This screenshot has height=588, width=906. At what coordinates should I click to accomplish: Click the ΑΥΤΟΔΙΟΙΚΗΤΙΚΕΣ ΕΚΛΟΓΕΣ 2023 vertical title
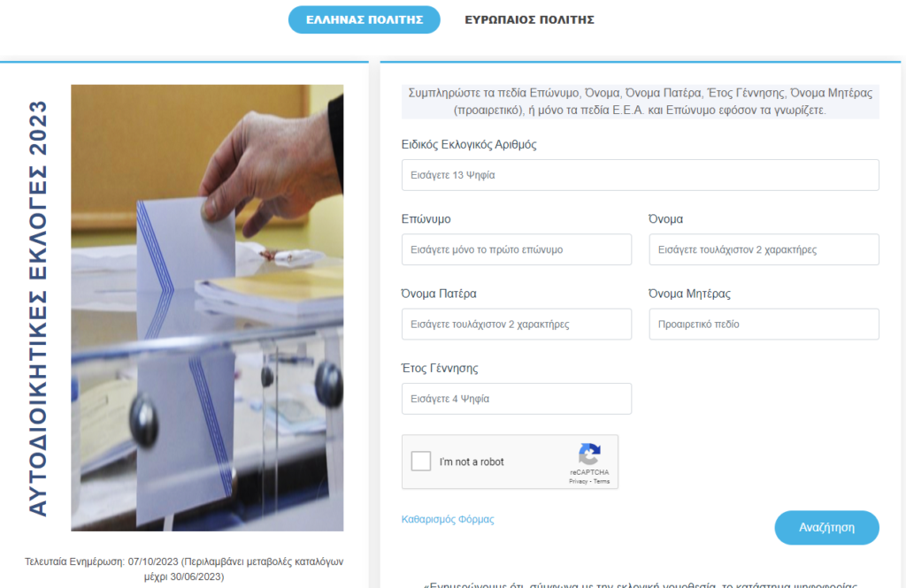[x=38, y=308]
